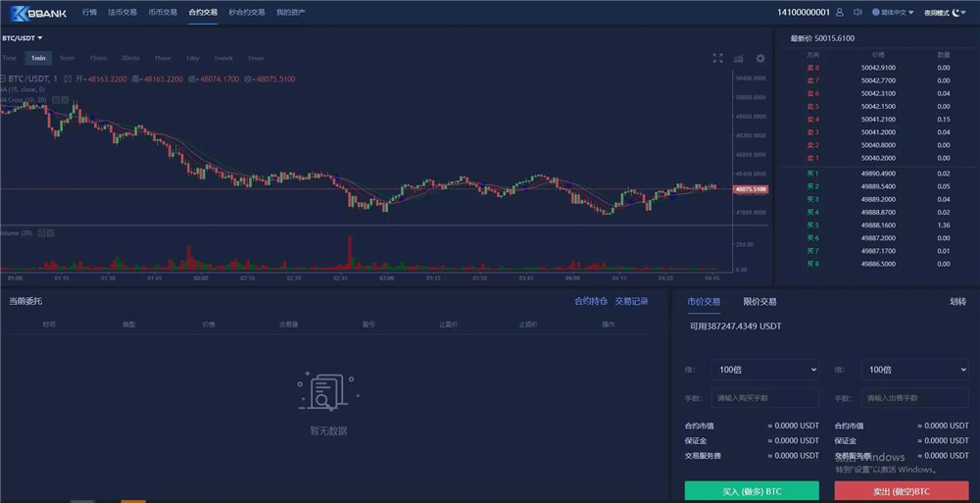
Task: Click available balance 387247.4349 USDT
Action: pos(735,326)
